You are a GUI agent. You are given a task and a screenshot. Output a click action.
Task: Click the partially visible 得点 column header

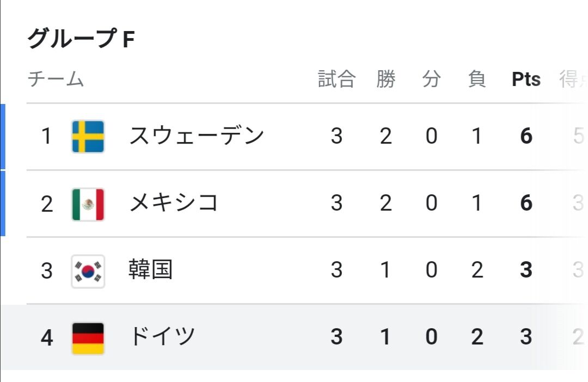click(x=573, y=79)
